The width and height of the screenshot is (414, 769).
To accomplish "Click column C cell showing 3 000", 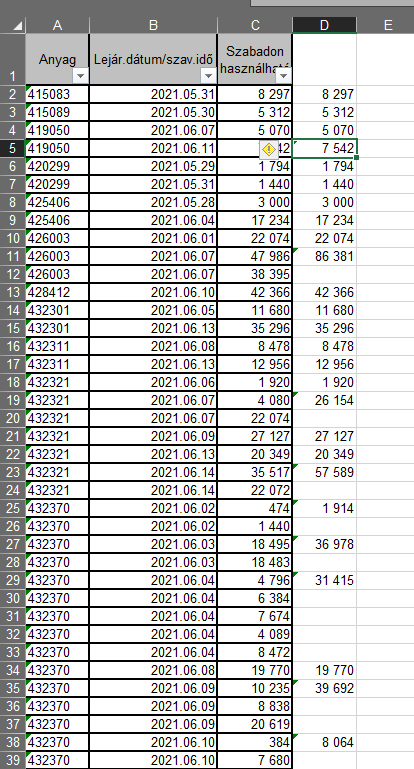I will pyautogui.click(x=255, y=202).
